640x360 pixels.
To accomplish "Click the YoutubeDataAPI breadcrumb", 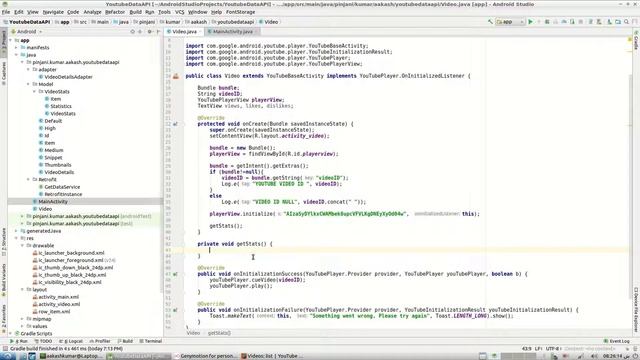I will pos(27,22).
